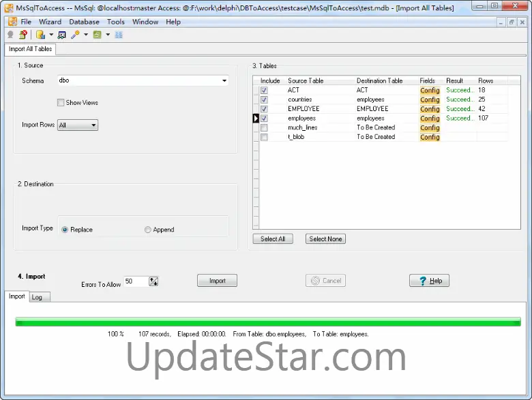Click the import database toolbar icon
The height and width of the screenshot is (400, 532).
coord(40,35)
